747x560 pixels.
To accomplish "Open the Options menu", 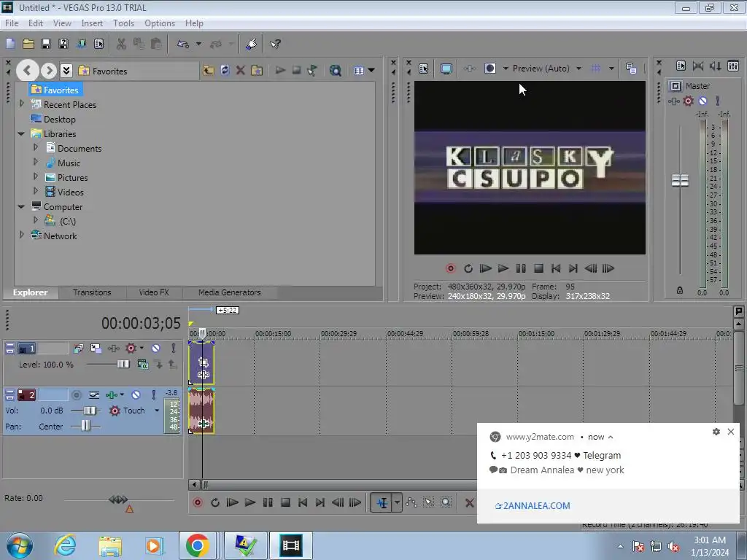I will (160, 23).
